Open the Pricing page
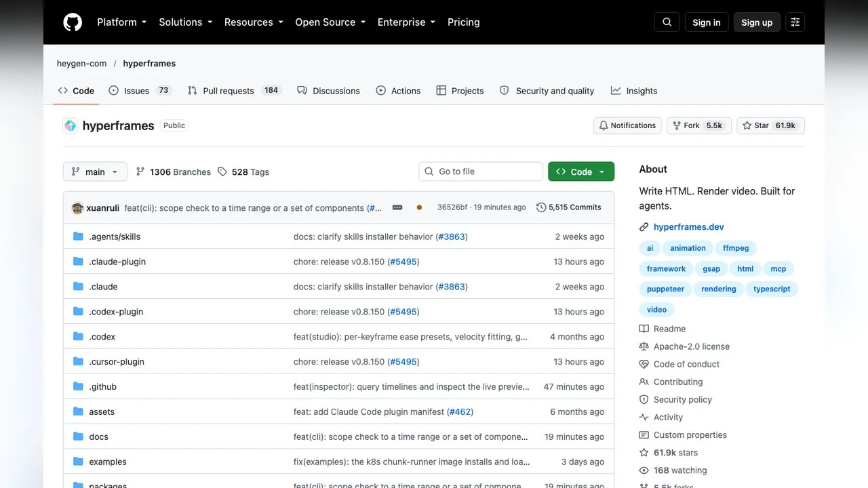The width and height of the screenshot is (868, 488). (464, 22)
